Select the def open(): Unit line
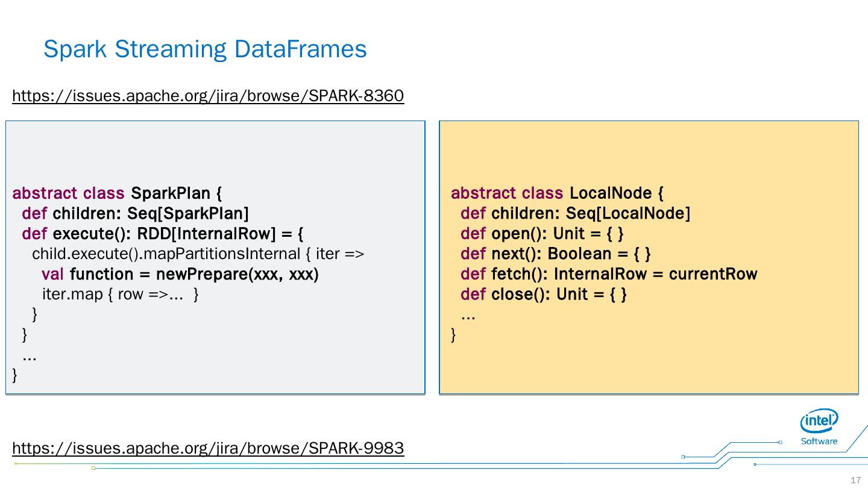868x488 pixels. 541,234
